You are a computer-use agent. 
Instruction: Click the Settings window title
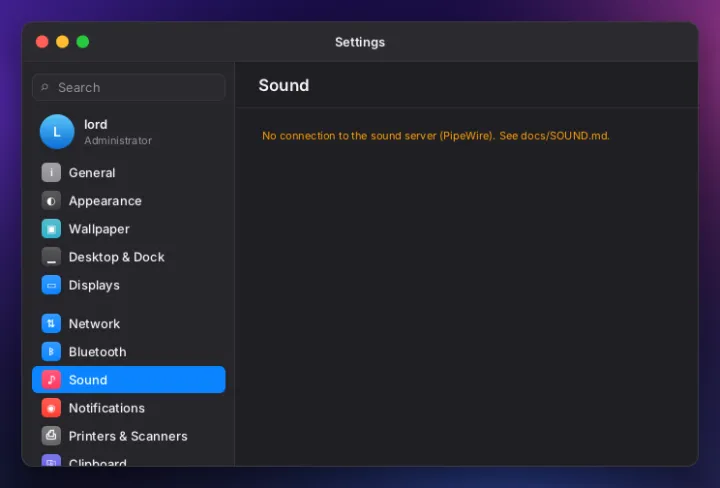pyautogui.click(x=360, y=42)
